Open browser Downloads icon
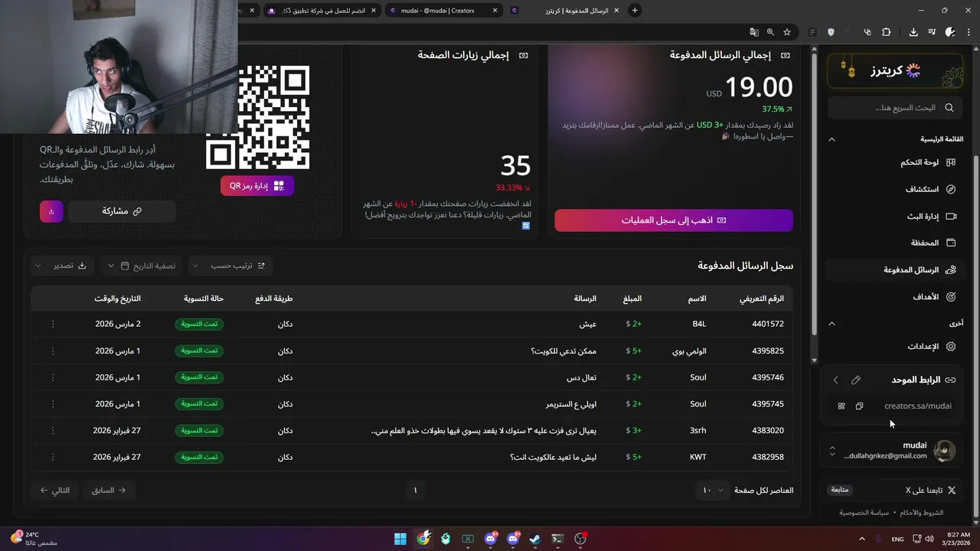Image resolution: width=980 pixels, height=551 pixels. pos(913,32)
